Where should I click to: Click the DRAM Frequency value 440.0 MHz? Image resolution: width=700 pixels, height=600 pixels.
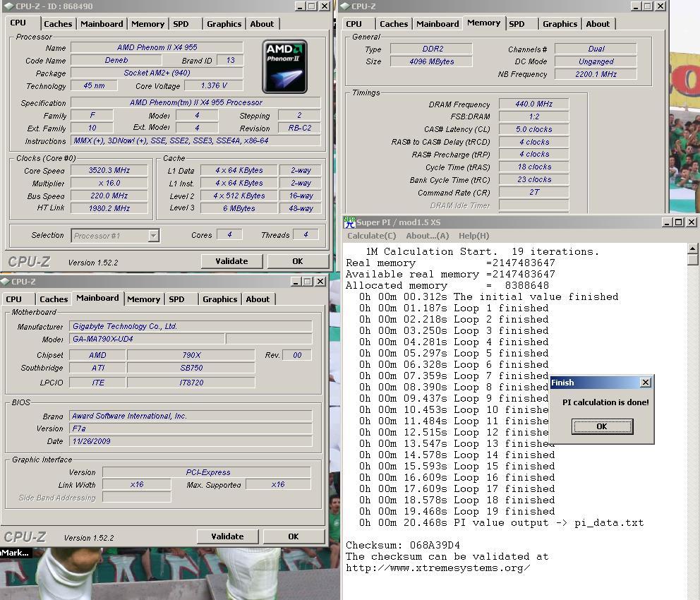click(533, 104)
